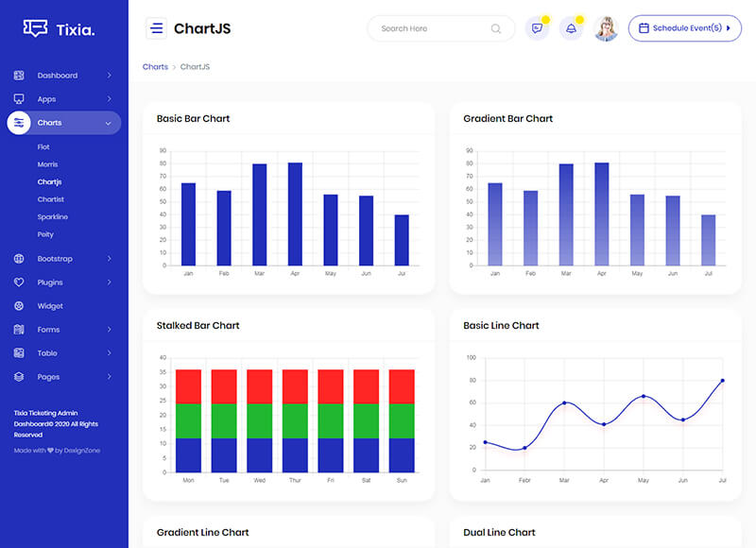Click the Bootstrap globe icon
756x548 pixels.
(19, 259)
